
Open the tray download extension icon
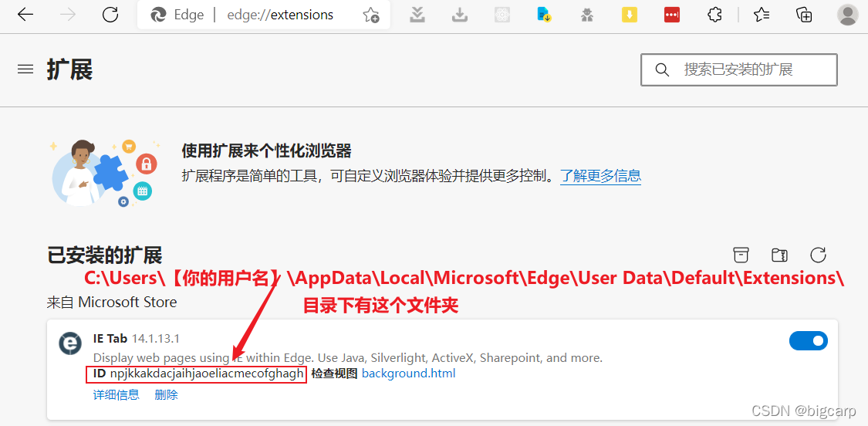coord(460,15)
